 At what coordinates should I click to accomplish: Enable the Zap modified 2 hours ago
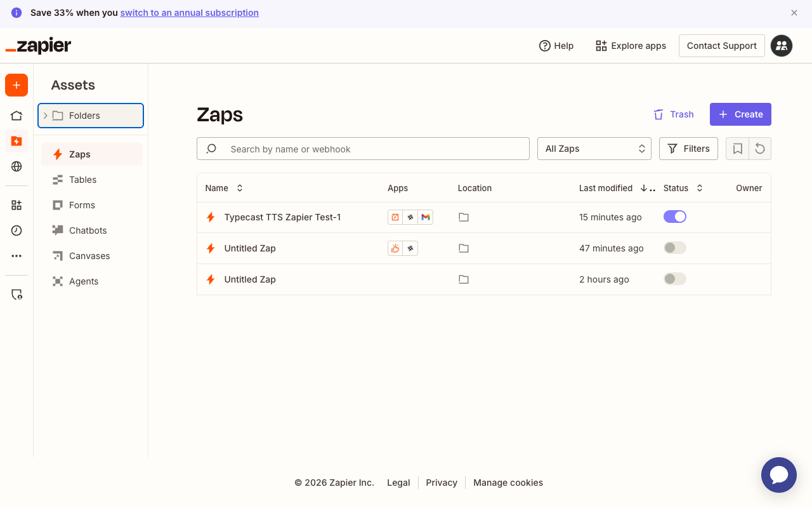[675, 279]
